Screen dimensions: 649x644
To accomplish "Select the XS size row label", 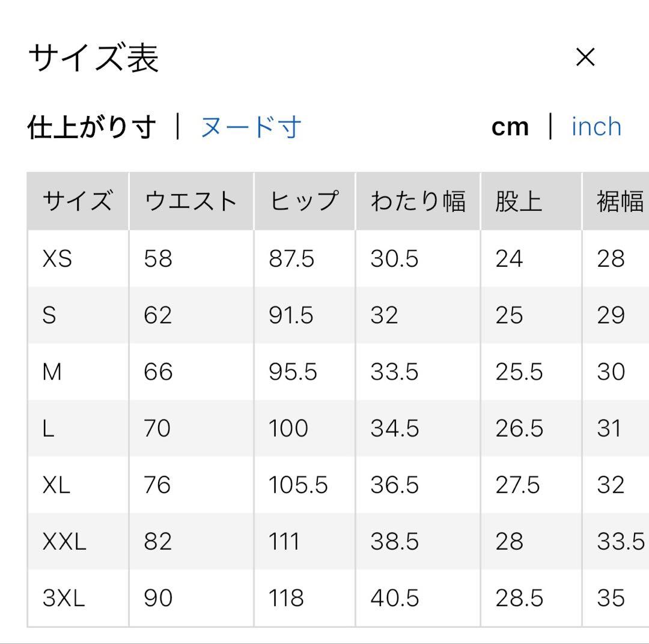I will [57, 259].
